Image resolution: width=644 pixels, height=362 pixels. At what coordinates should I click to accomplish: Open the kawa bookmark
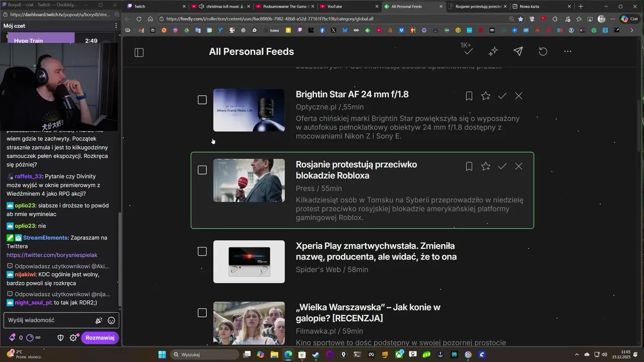pos(272,30)
